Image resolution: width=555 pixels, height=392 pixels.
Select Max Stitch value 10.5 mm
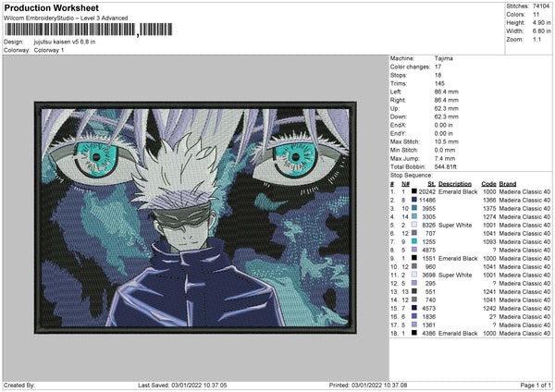(x=447, y=141)
